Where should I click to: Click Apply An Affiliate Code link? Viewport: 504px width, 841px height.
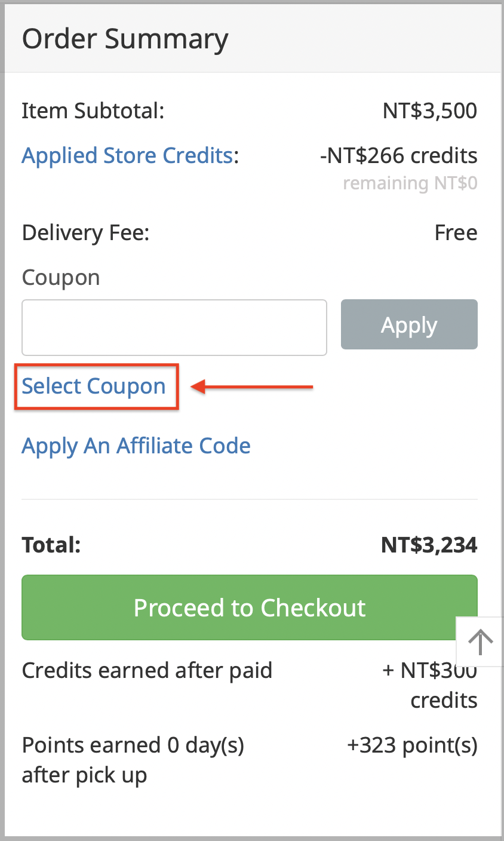[136, 446]
